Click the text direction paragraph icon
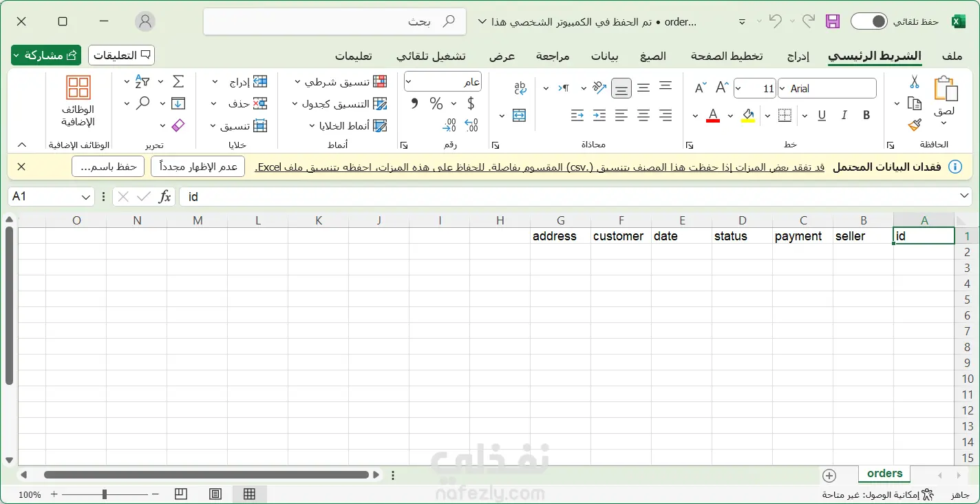 click(564, 87)
